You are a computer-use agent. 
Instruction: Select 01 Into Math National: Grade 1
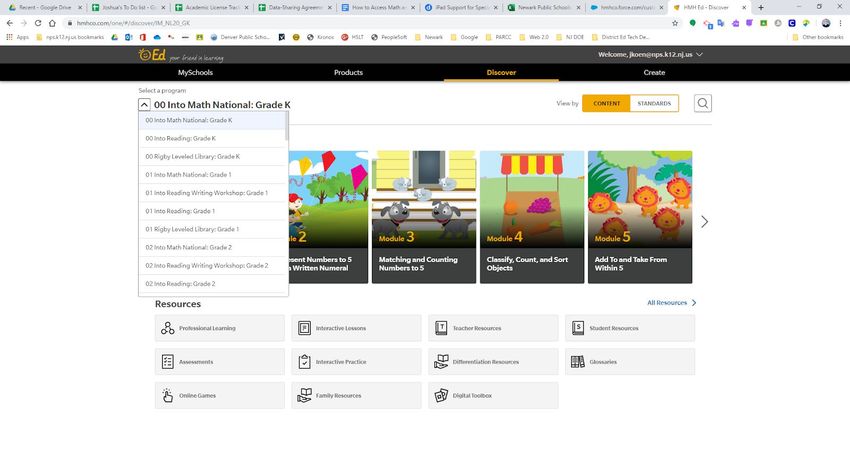click(x=212, y=175)
